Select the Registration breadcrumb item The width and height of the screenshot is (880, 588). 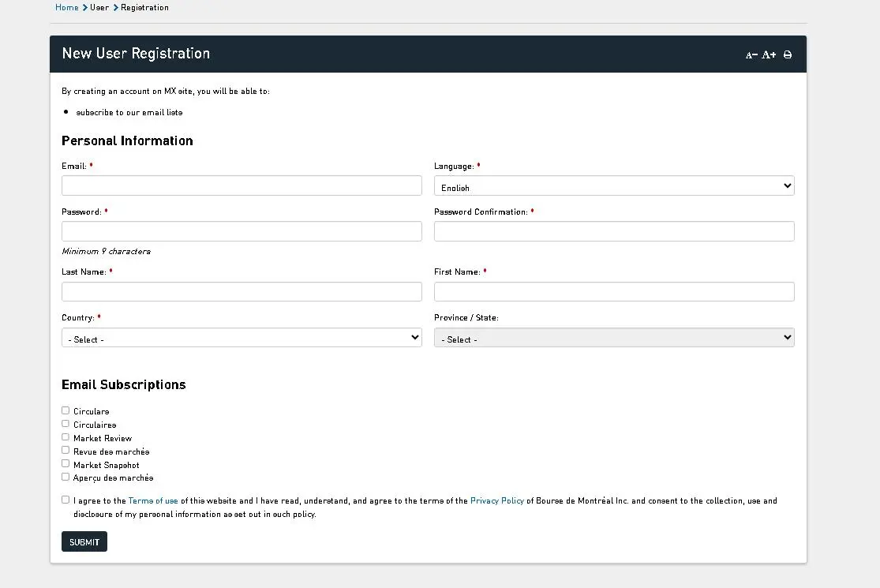[x=144, y=7]
